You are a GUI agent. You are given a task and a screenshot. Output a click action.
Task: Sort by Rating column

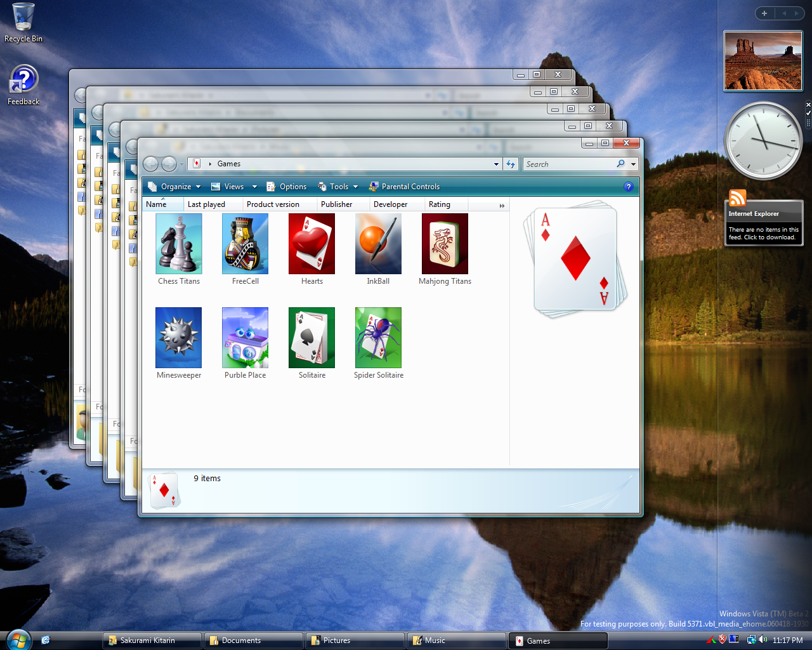pos(447,204)
